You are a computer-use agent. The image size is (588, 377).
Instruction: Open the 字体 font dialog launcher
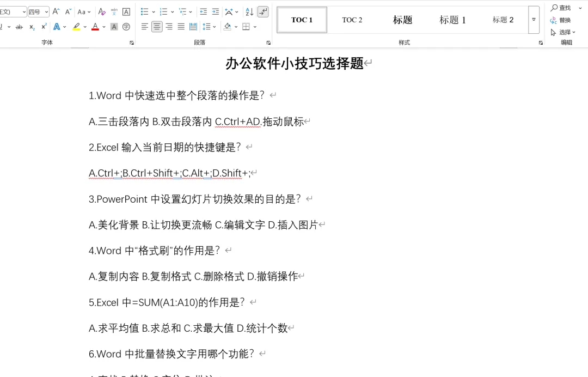132,42
